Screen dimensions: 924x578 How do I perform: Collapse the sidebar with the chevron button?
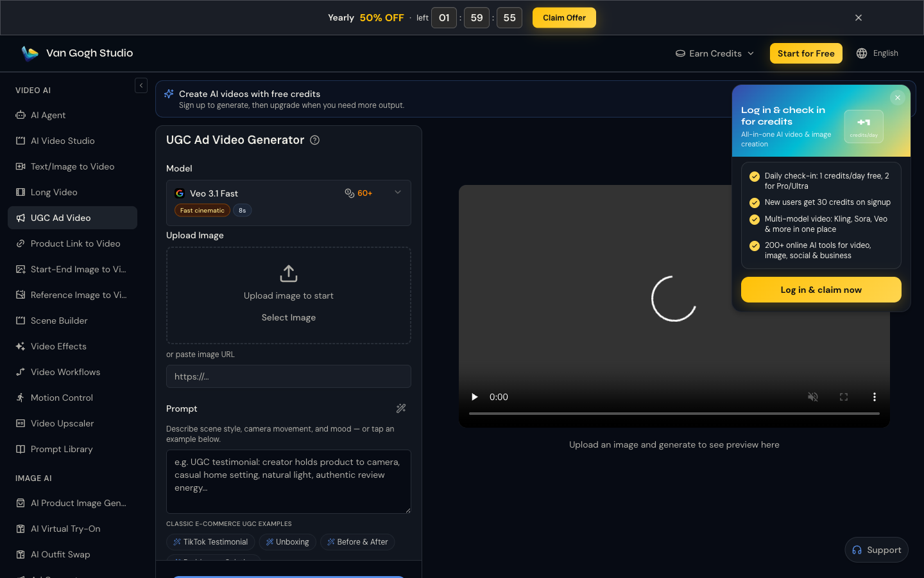(141, 85)
